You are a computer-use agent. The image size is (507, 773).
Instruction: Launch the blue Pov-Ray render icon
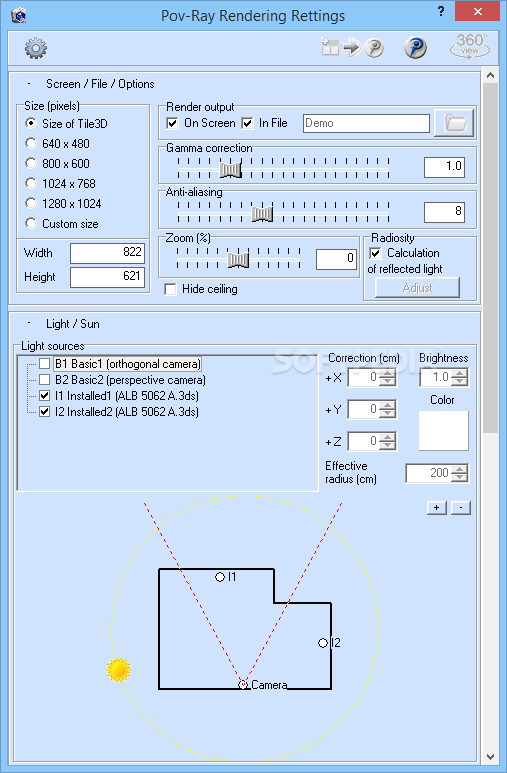pos(415,47)
